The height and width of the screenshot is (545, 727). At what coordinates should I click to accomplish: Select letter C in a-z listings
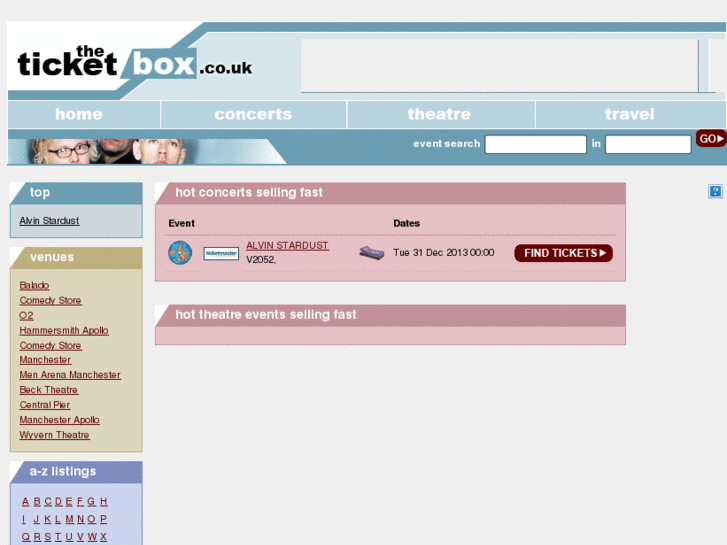coord(48,502)
